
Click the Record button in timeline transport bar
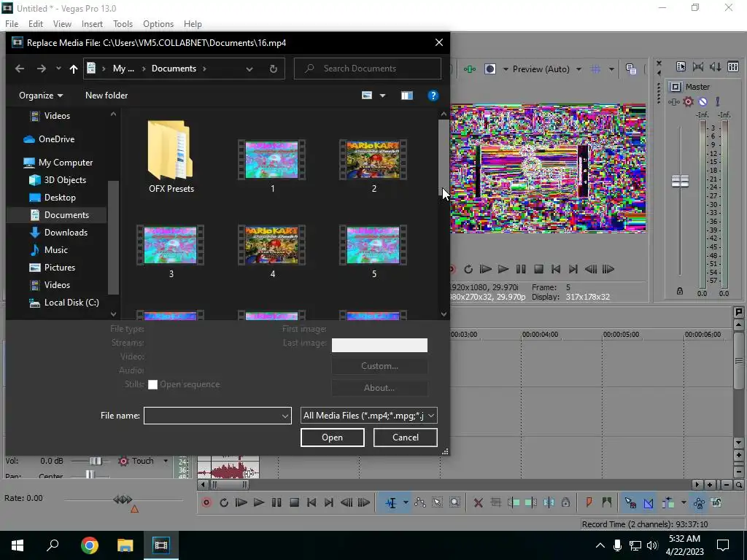click(x=206, y=502)
